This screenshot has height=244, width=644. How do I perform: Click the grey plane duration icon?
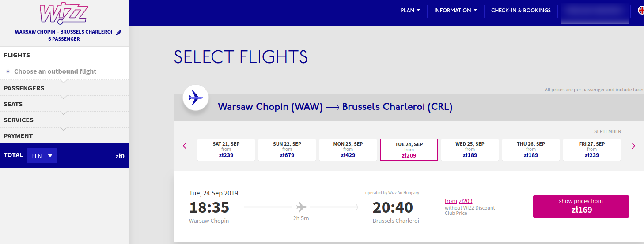[301, 206]
